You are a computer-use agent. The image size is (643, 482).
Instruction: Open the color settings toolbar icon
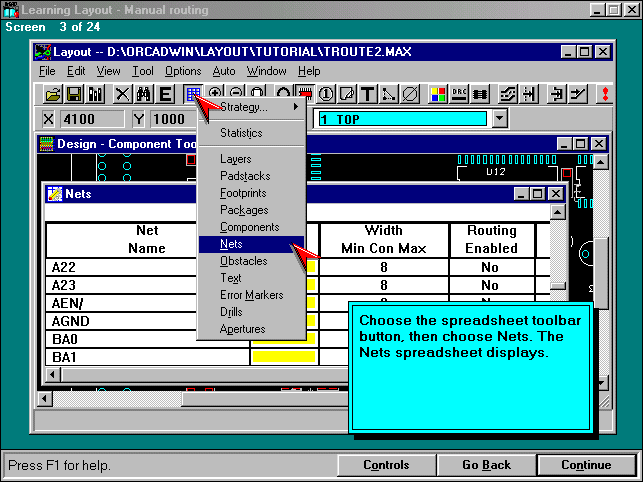[438, 94]
